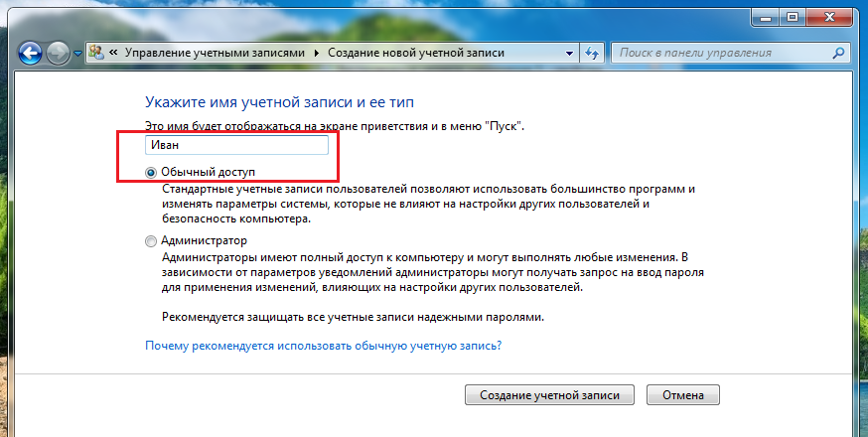Click the Back navigation arrow

[x=31, y=53]
